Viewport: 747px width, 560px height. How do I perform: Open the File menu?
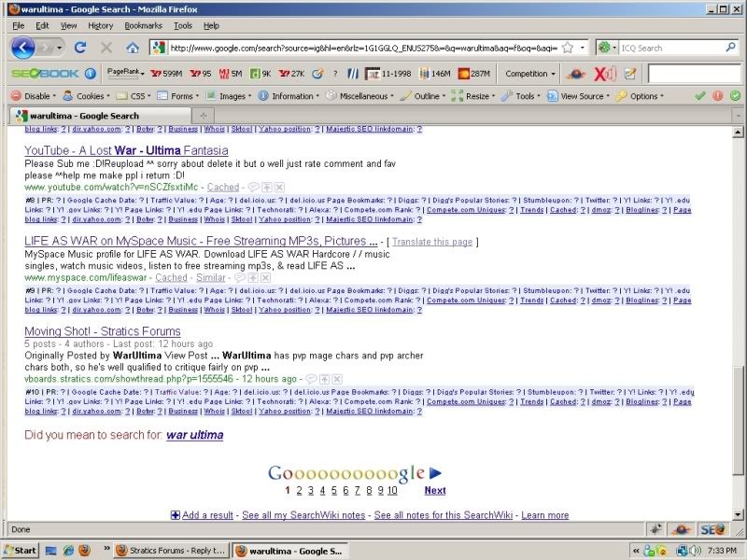pyautogui.click(x=18, y=26)
